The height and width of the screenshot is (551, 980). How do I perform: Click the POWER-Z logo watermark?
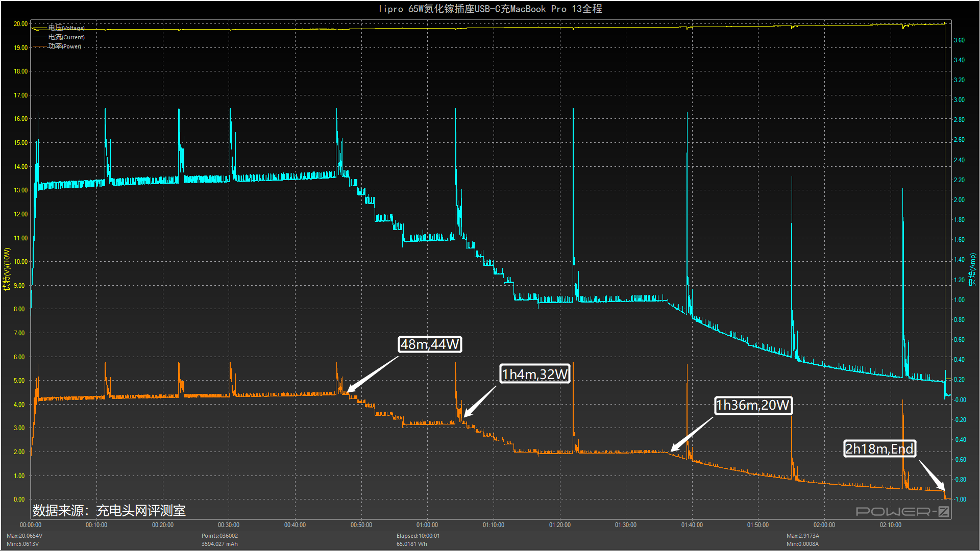[x=902, y=511]
